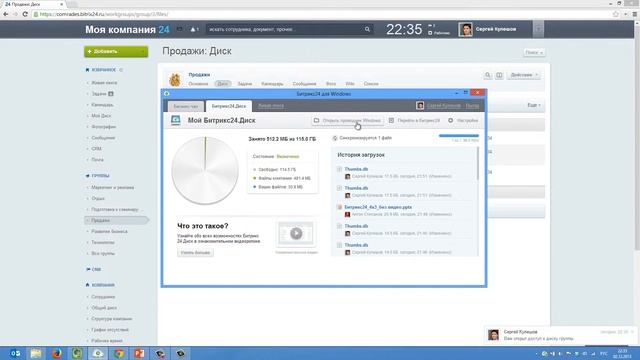Click the Выход link in app header
The width and height of the screenshot is (640, 360).
(x=472, y=106)
